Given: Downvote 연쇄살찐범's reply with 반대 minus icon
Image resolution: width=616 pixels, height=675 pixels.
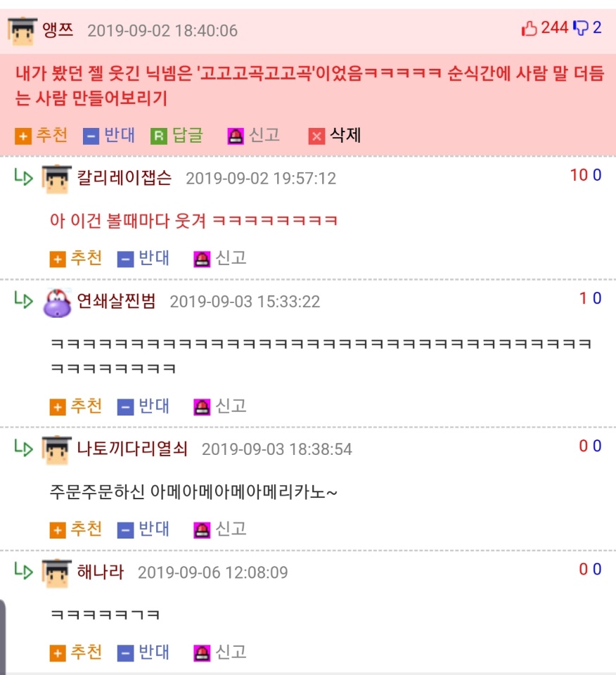Looking at the screenshot, I should (125, 407).
